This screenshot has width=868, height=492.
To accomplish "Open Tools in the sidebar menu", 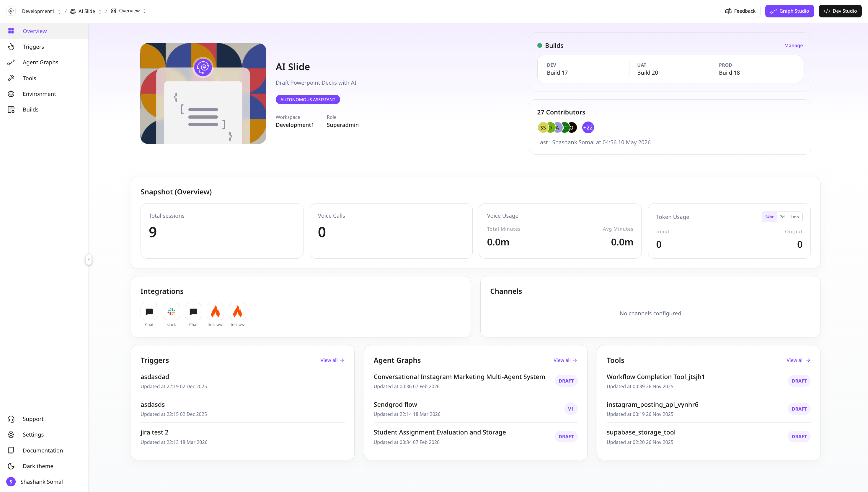I will point(44,78).
